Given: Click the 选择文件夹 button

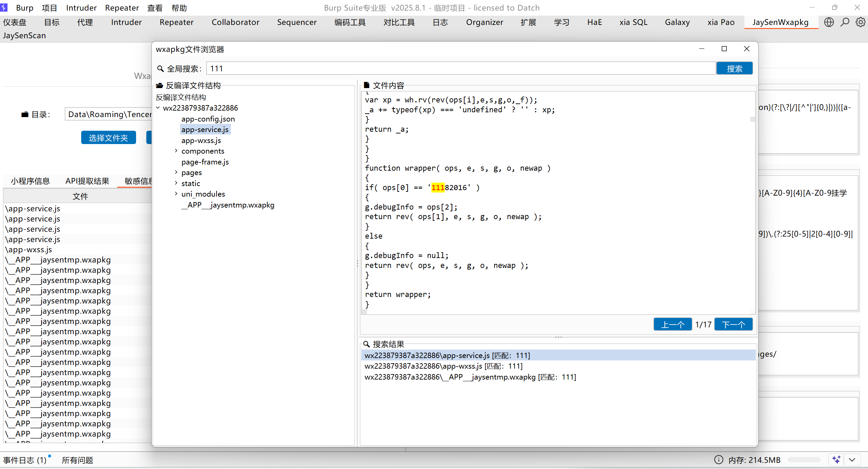Looking at the screenshot, I should pyautogui.click(x=108, y=138).
